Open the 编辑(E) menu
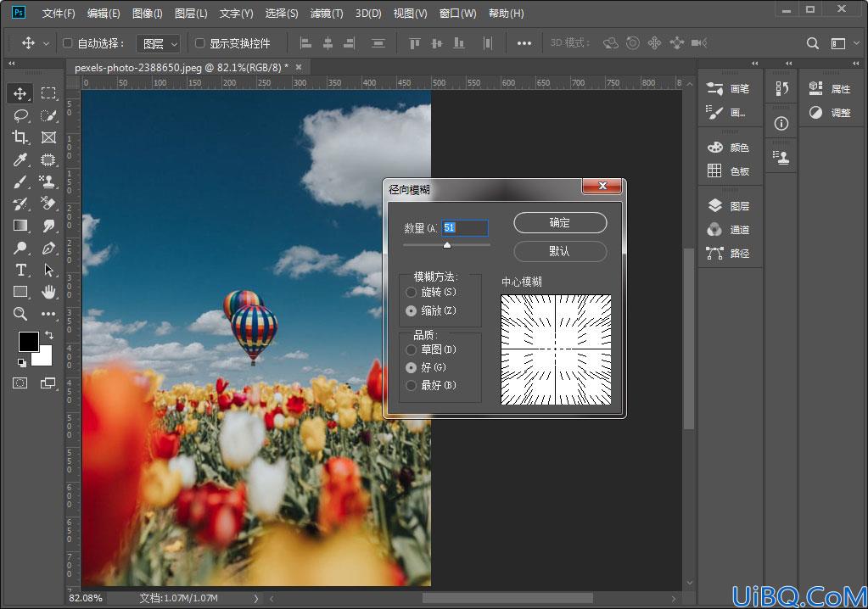 pyautogui.click(x=104, y=14)
